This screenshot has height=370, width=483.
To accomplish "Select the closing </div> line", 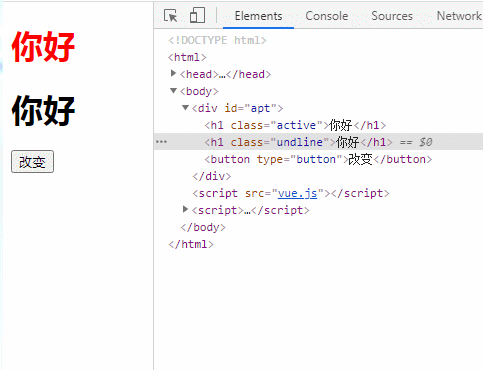I will pos(212,176).
